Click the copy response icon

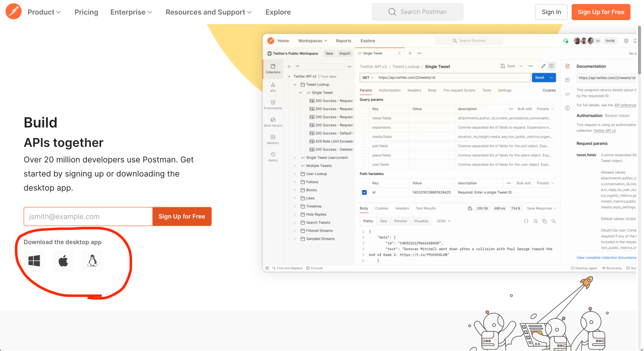544,221
